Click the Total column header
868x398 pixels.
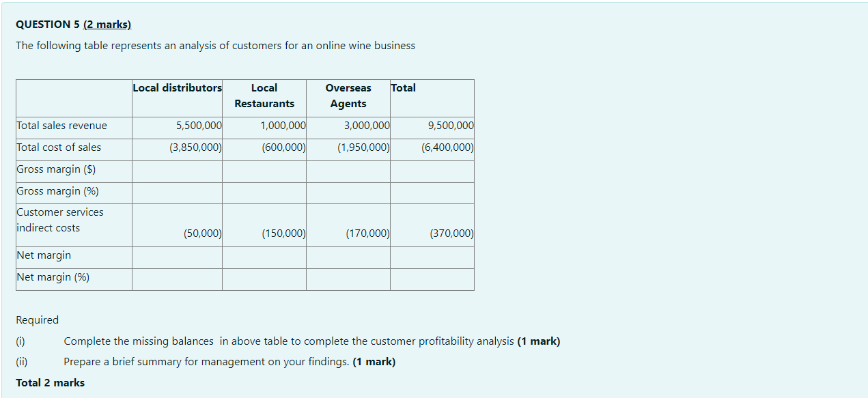[x=404, y=87]
